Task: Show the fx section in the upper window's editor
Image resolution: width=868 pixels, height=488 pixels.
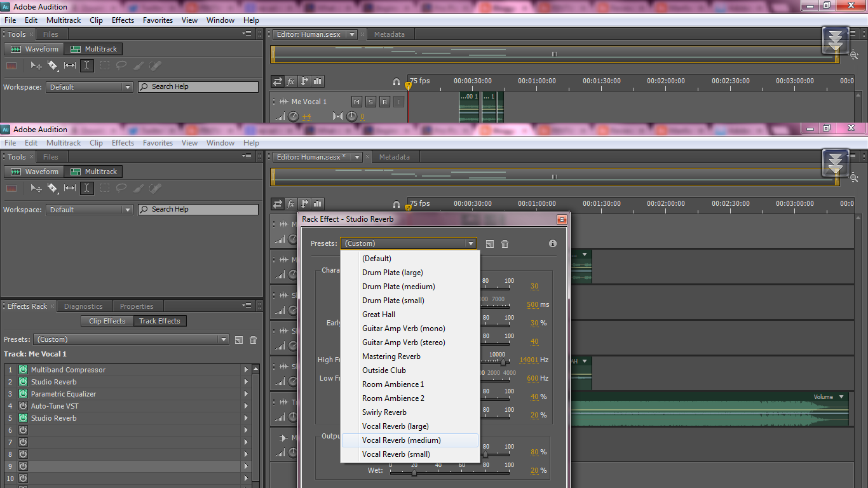Action: pyautogui.click(x=291, y=81)
